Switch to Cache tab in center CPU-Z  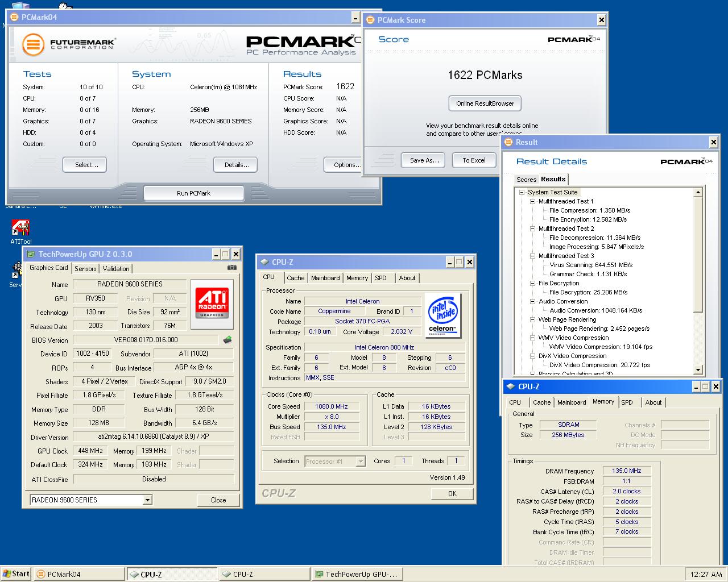[295, 278]
